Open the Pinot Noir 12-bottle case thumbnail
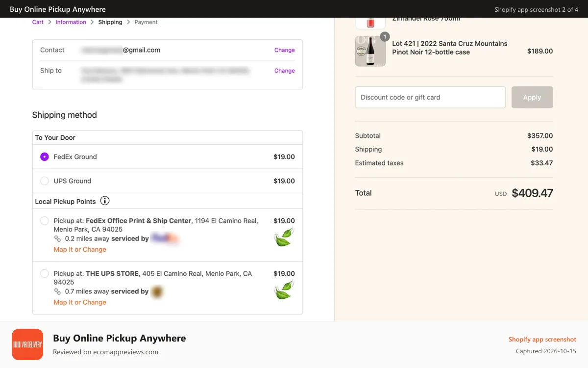 (x=370, y=51)
